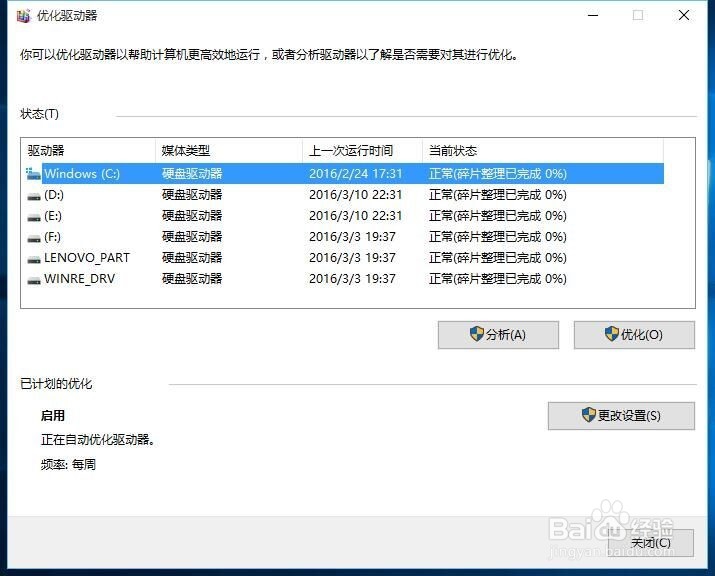Minimize the Optimize Drives window

tap(593, 16)
